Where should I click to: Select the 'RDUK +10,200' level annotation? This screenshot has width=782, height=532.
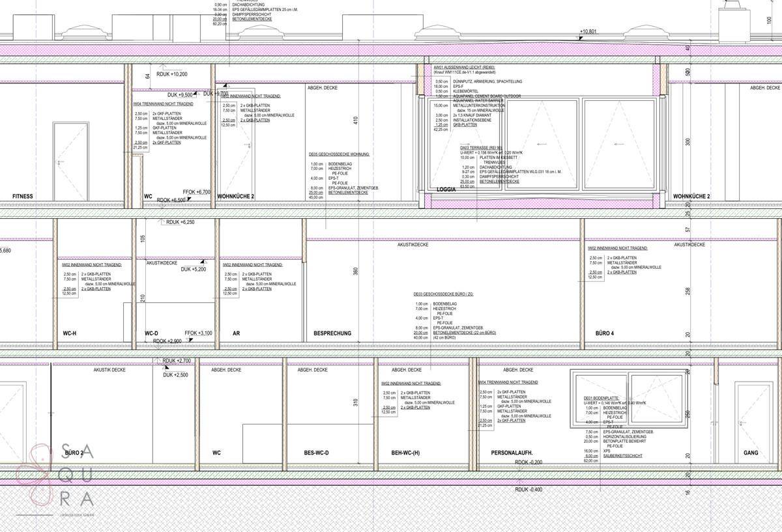[172, 74]
